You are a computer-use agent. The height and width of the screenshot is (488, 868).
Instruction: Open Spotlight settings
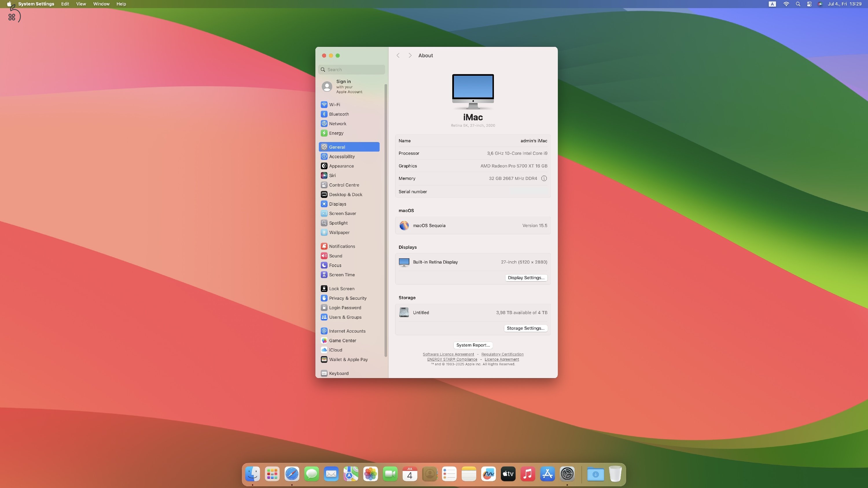pyautogui.click(x=349, y=223)
